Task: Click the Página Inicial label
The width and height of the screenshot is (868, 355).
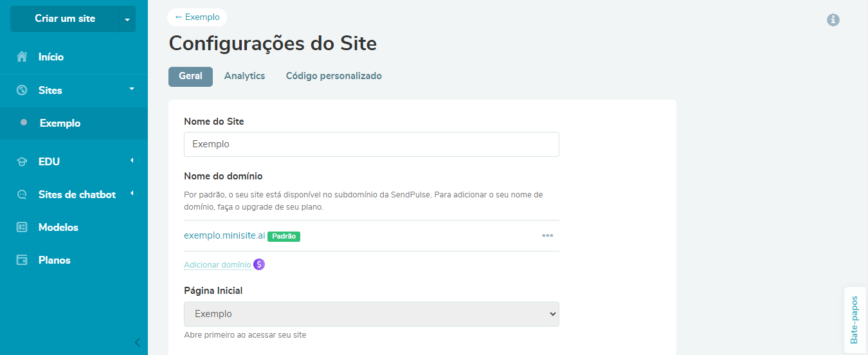Action: click(x=213, y=291)
